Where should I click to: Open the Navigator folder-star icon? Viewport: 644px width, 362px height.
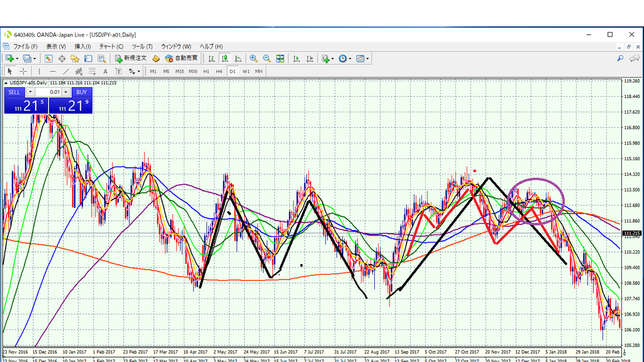75,58
